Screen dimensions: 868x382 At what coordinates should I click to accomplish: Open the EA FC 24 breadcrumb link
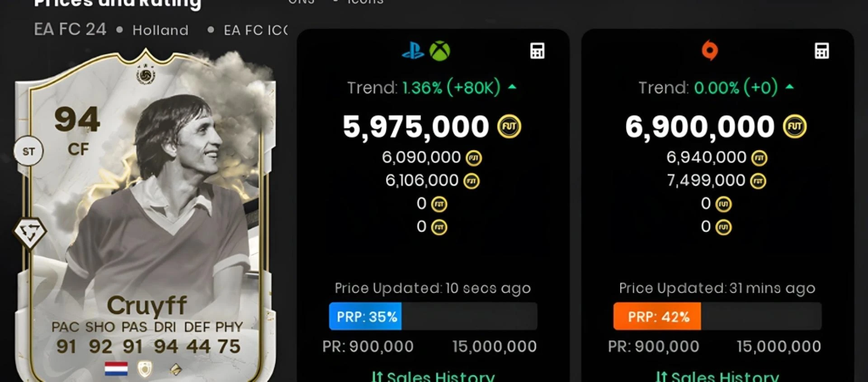[x=70, y=30]
